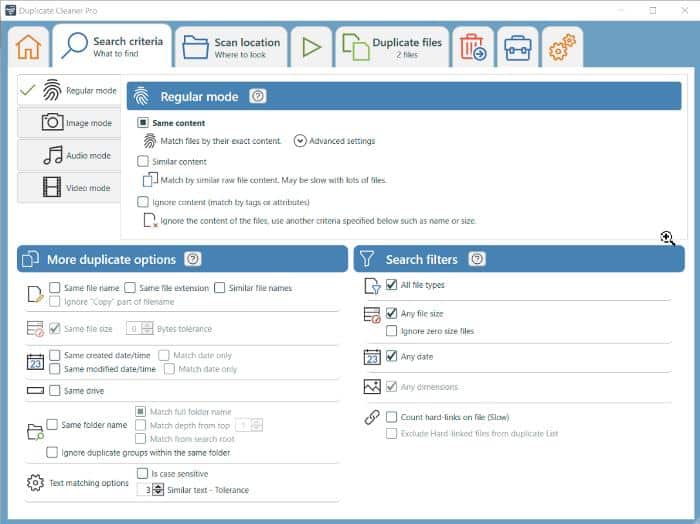
Task: Enable the Same file name checkbox
Action: 55,288
